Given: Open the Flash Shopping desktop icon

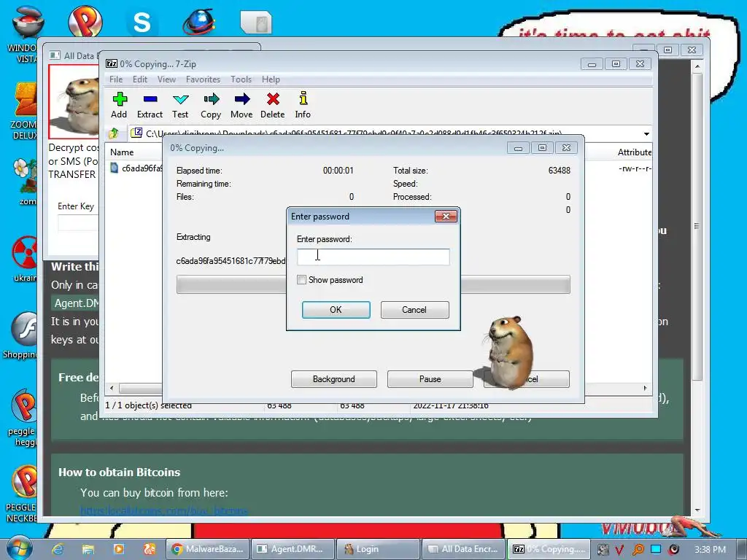Looking at the screenshot, I should (25, 329).
